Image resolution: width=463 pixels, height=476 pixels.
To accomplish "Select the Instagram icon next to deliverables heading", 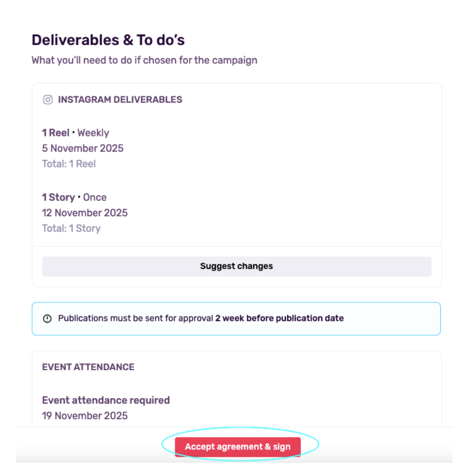I will click(48, 99).
